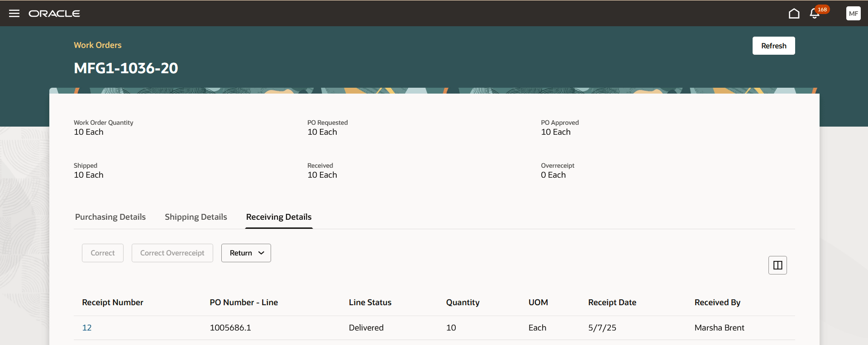This screenshot has height=345, width=868.
Task: Open receipt number 12 link
Action: coord(87,328)
